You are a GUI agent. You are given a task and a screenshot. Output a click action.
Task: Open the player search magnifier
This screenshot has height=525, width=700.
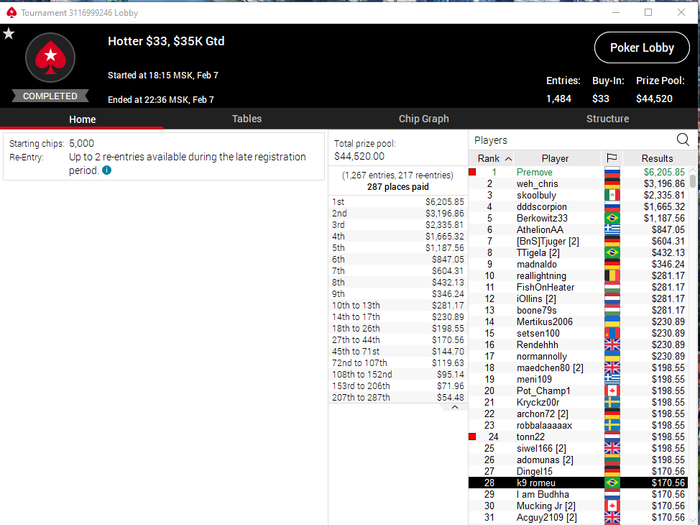(x=683, y=140)
